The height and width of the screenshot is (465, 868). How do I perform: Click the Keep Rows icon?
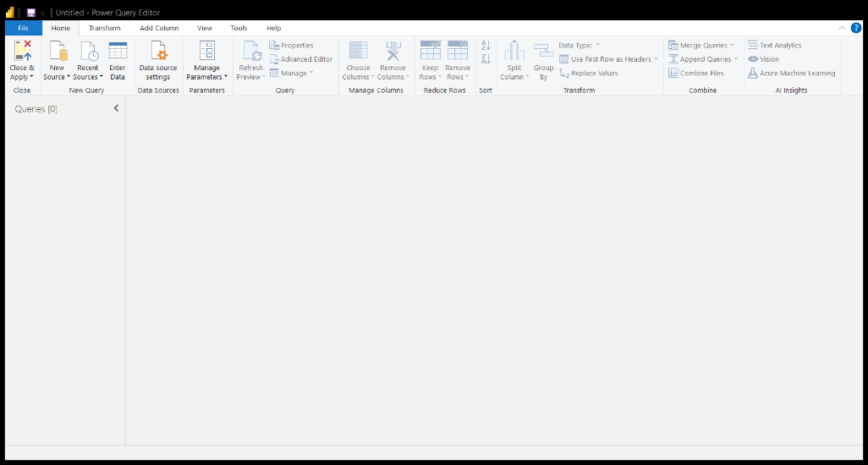(x=431, y=51)
